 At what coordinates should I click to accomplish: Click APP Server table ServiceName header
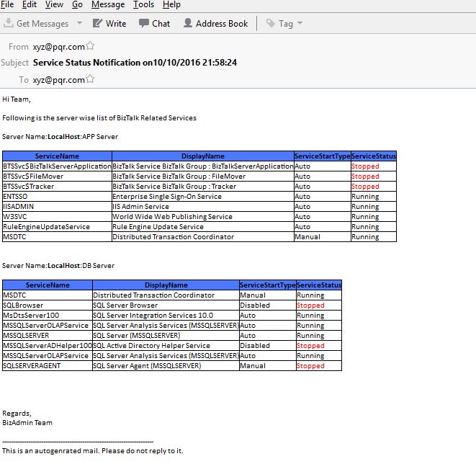click(x=57, y=156)
